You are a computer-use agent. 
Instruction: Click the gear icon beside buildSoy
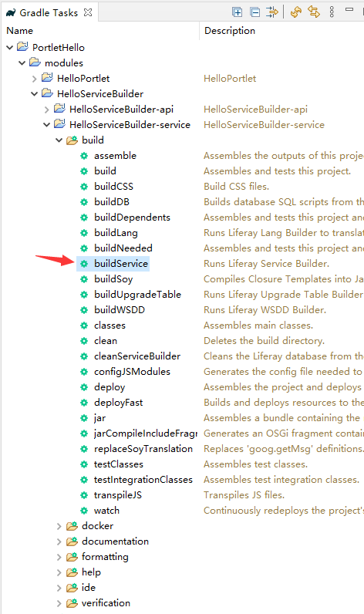(x=84, y=279)
